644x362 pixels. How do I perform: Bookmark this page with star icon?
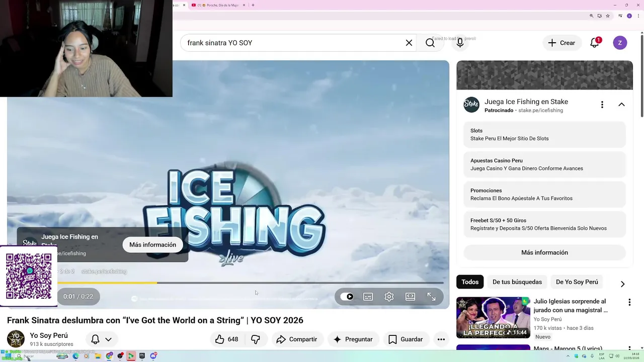pyautogui.click(x=608, y=16)
